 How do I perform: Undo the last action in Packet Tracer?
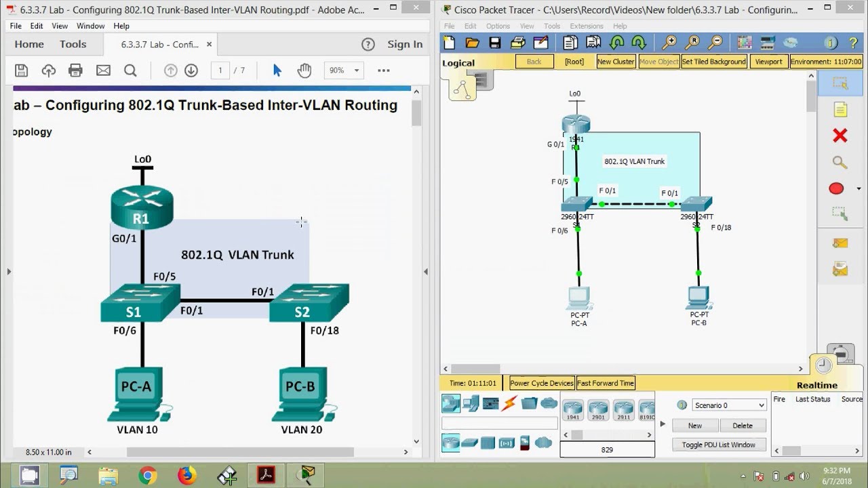[616, 43]
